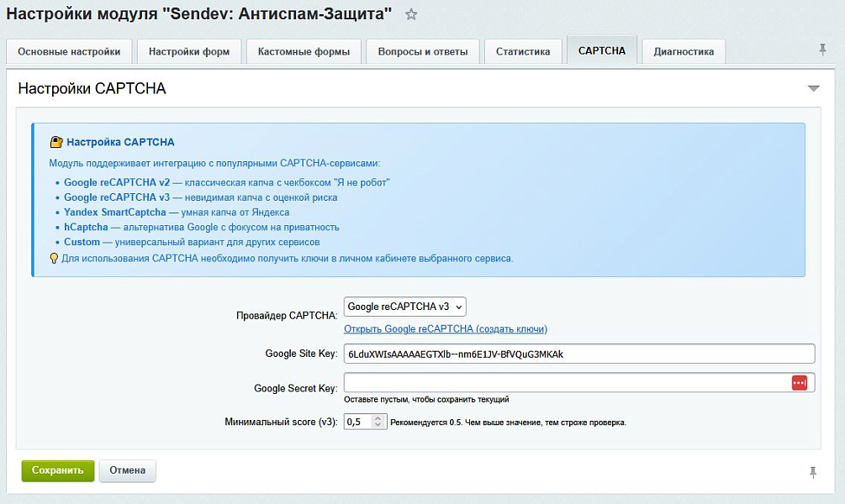The image size is (845, 504).
Task: Click the pin icon next to bottom buttons
Action: point(813,472)
